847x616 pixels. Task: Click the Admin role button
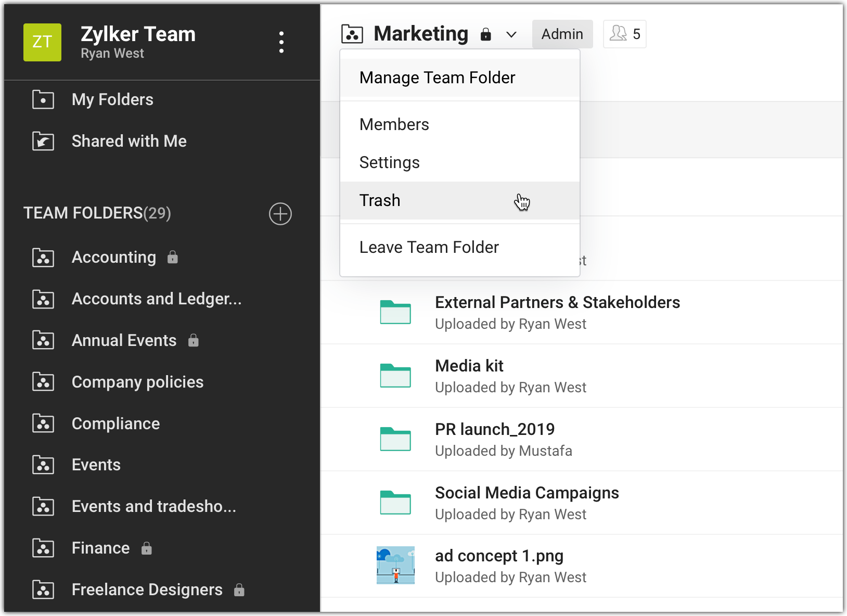click(562, 34)
